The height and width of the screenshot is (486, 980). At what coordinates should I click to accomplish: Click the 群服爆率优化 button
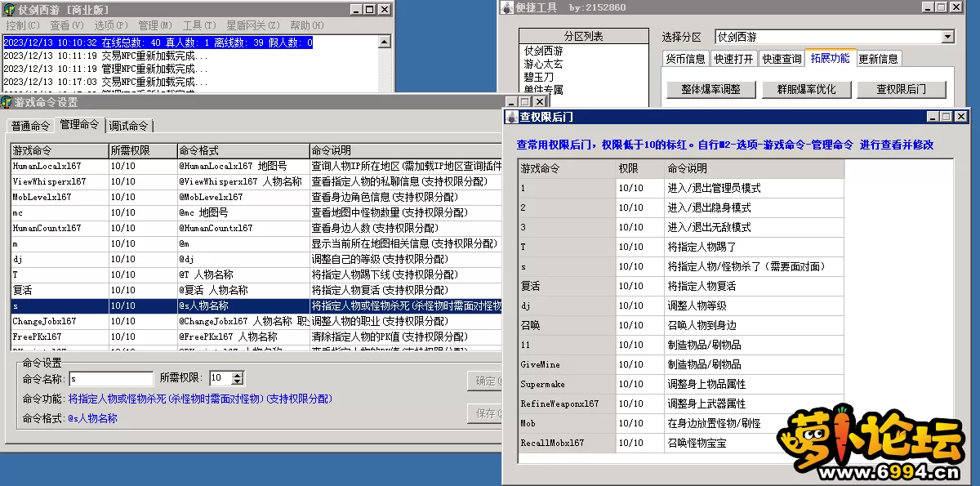(x=807, y=89)
